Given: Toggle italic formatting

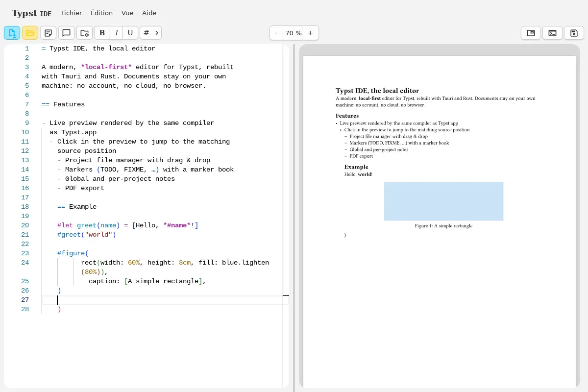Looking at the screenshot, I should [116, 33].
